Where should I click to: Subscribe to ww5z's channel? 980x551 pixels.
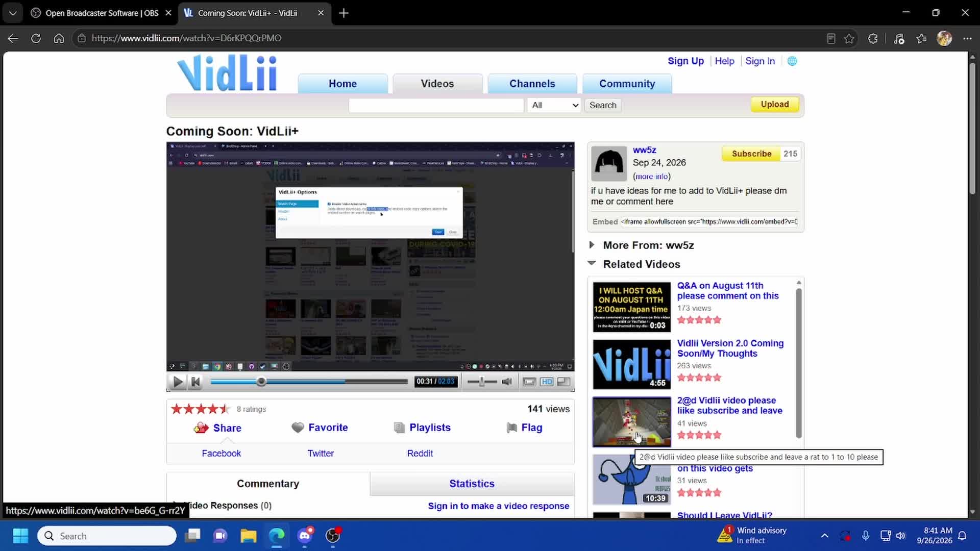[751, 154]
